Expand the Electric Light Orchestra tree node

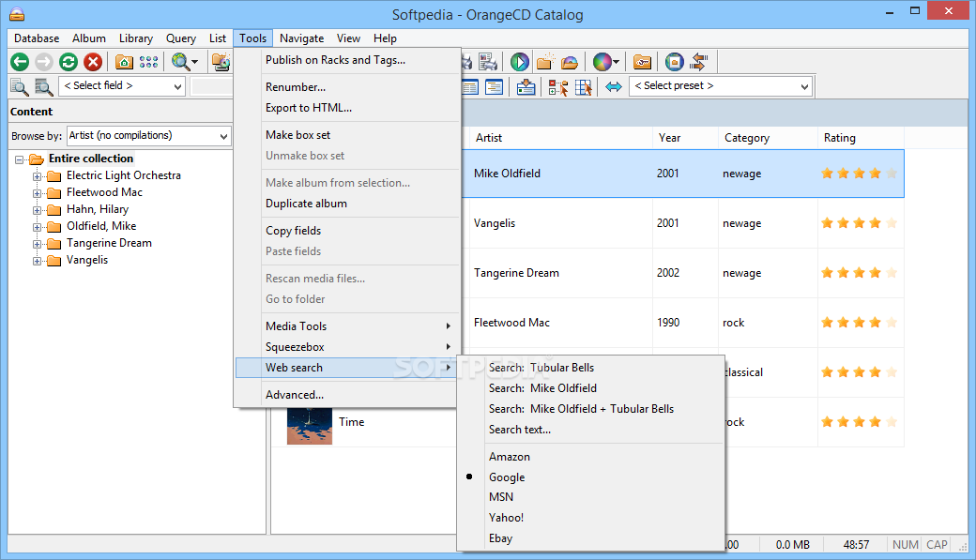38,176
